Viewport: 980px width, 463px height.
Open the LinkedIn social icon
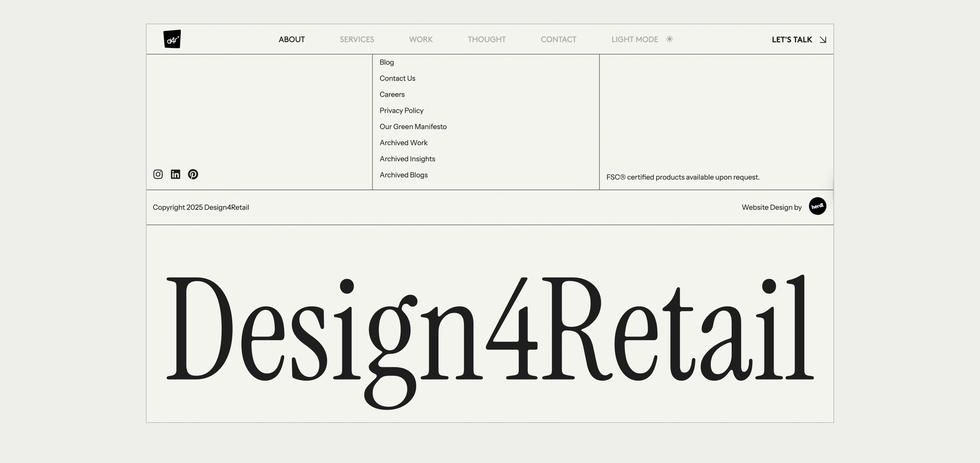click(175, 174)
